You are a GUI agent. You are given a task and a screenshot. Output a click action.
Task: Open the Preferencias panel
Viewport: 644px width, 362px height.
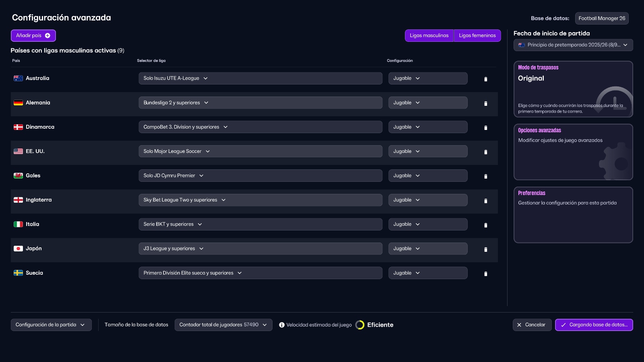click(x=573, y=214)
